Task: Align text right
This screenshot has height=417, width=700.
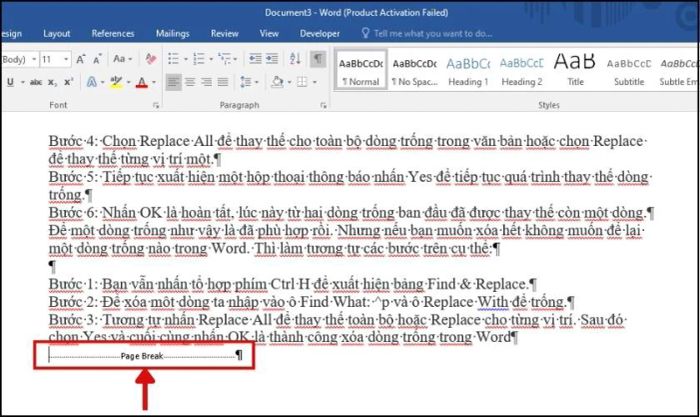Action: (206, 82)
